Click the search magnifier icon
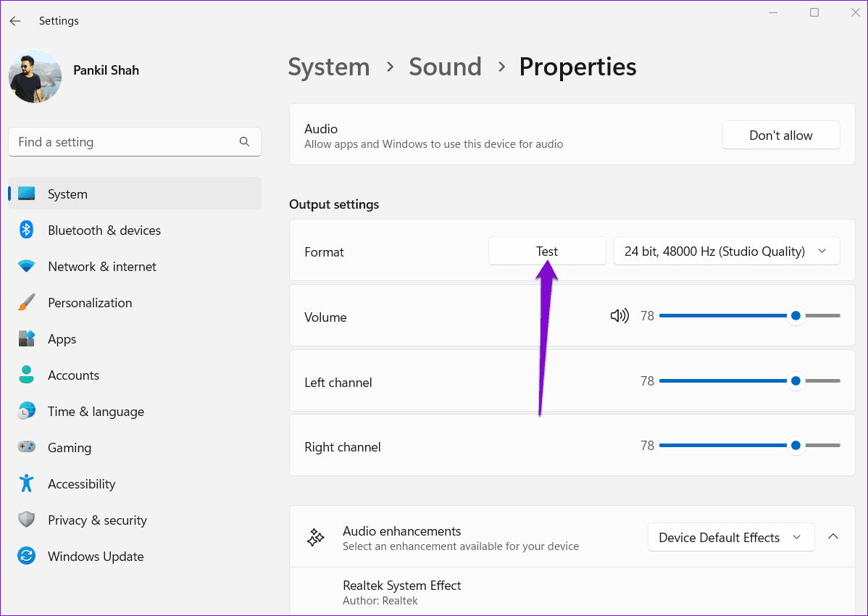Screen dimensions: 868x616 (244, 142)
